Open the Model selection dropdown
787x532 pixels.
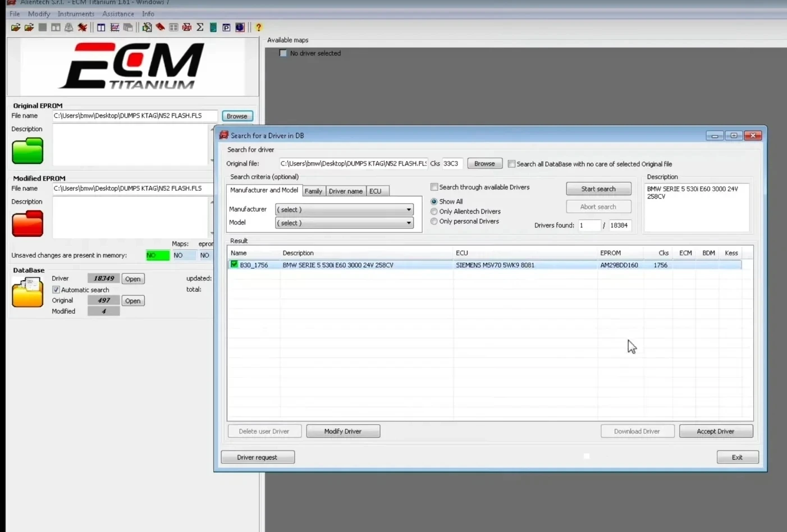coord(408,223)
